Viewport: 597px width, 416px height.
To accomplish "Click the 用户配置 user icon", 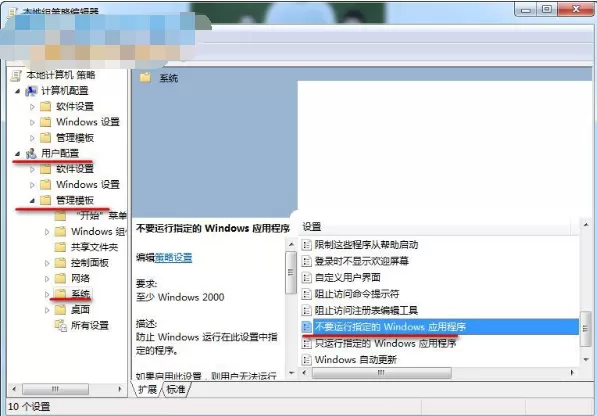I will click(31, 153).
